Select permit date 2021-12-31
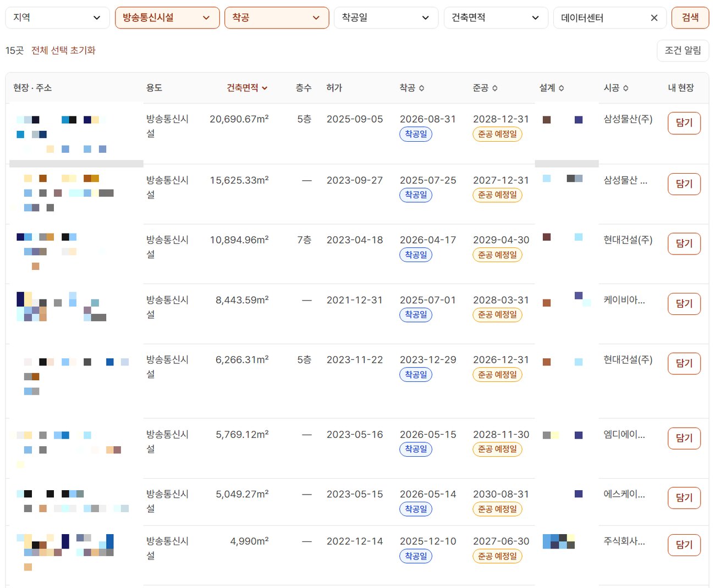 (x=355, y=300)
